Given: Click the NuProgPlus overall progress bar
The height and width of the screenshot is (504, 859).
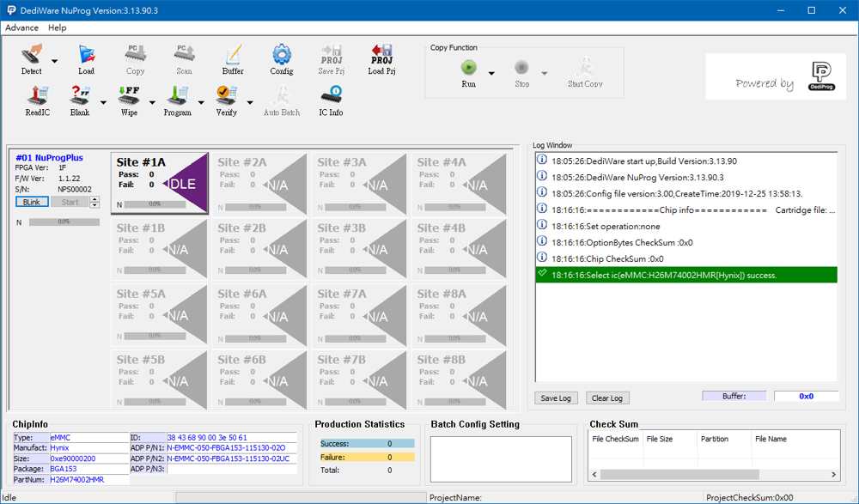Looking at the screenshot, I should coord(64,222).
